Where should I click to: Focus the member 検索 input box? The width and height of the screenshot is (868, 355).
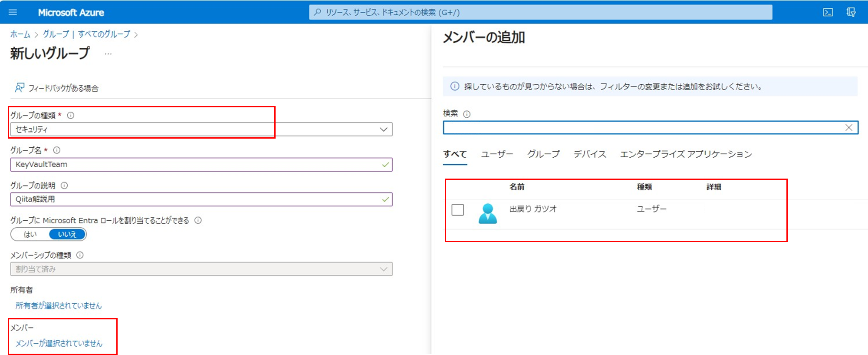coord(651,127)
